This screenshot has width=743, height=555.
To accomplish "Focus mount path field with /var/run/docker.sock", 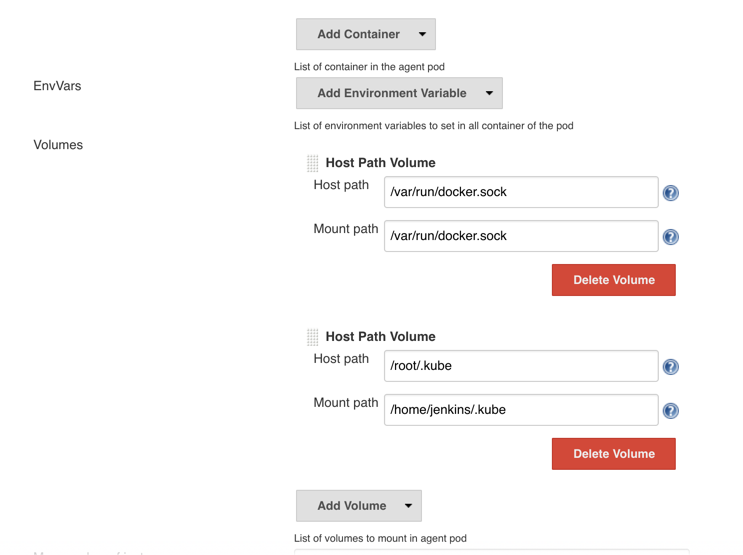I will coord(520,236).
